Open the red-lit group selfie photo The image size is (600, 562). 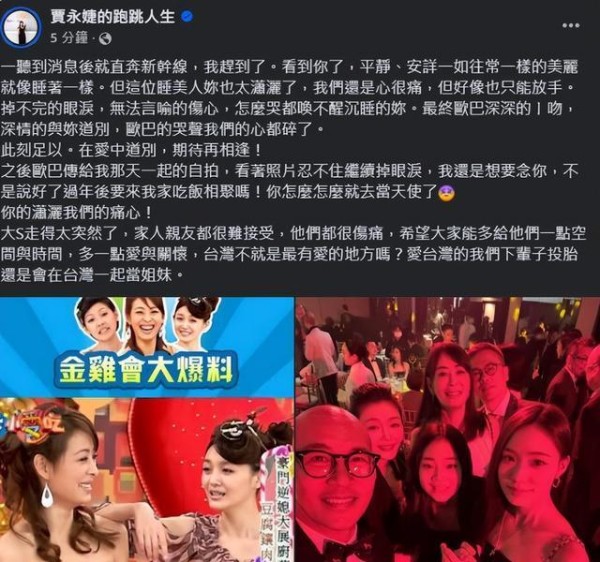point(447,429)
